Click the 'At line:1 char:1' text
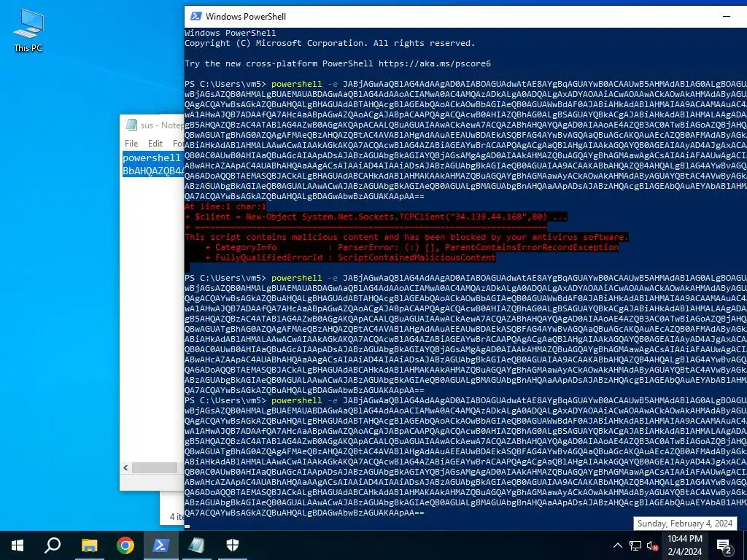The image size is (747, 560). coord(225,206)
